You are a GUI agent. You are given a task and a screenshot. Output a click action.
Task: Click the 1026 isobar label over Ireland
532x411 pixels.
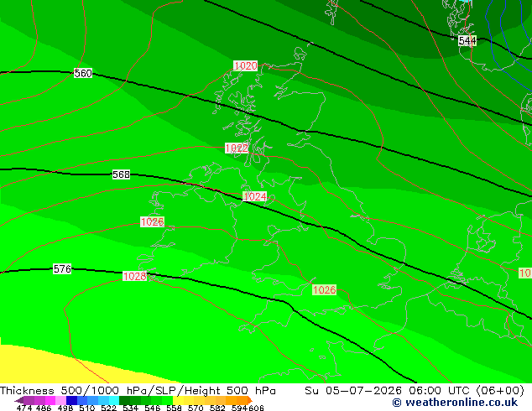(153, 222)
